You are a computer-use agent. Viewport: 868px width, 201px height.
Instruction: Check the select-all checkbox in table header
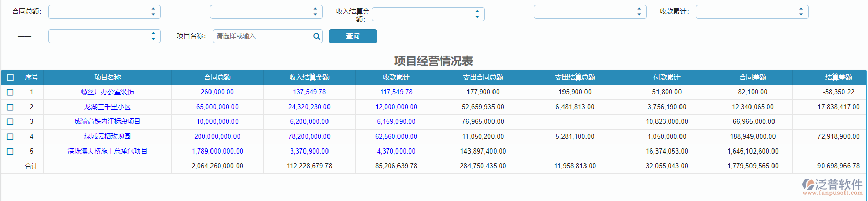(10, 78)
